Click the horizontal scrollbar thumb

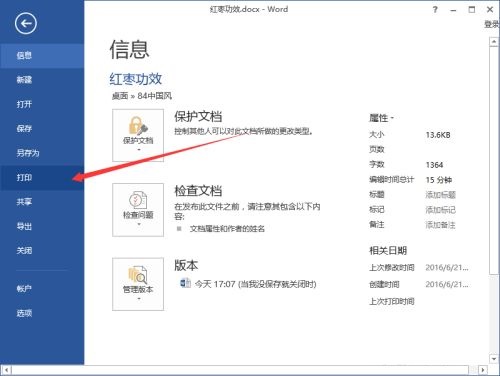(x=240, y=370)
